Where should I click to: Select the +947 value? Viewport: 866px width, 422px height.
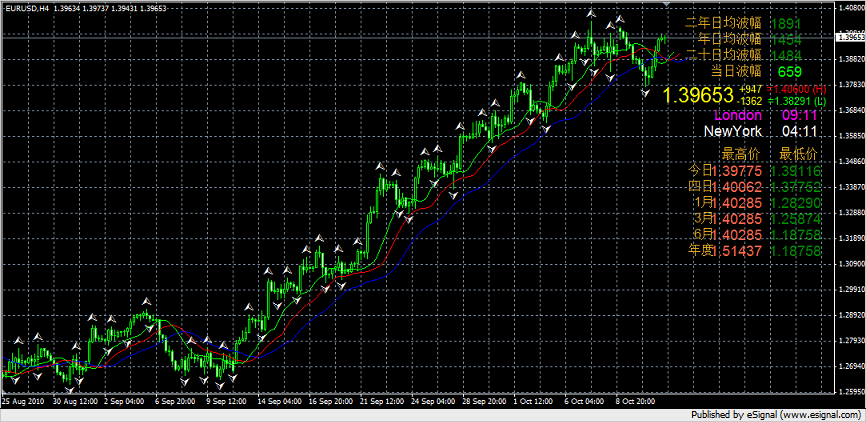coord(751,89)
